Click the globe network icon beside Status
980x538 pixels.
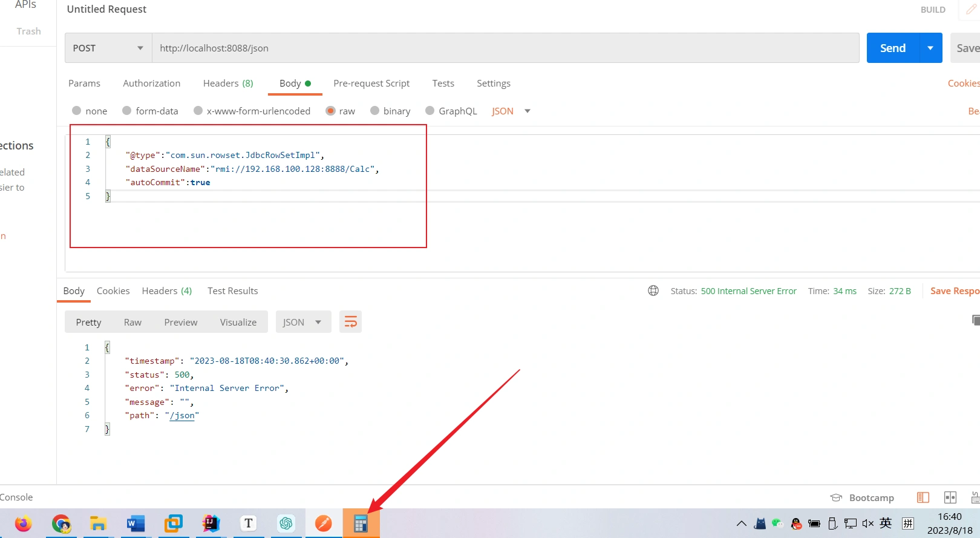(x=653, y=291)
